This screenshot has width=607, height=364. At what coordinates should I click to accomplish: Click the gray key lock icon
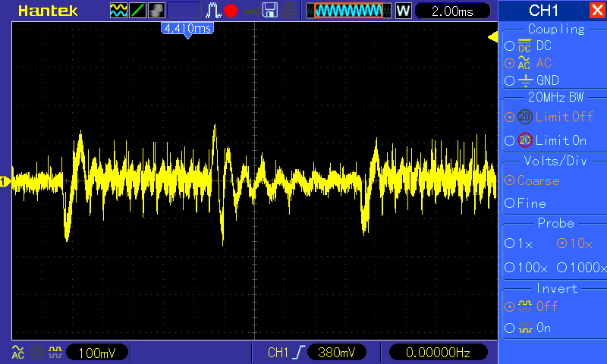(x=252, y=11)
